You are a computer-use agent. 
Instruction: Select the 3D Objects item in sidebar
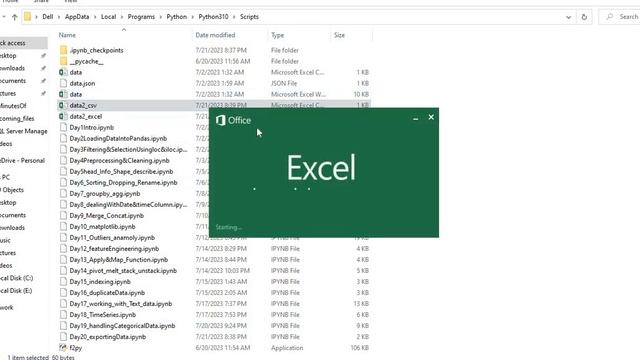(x=12, y=190)
